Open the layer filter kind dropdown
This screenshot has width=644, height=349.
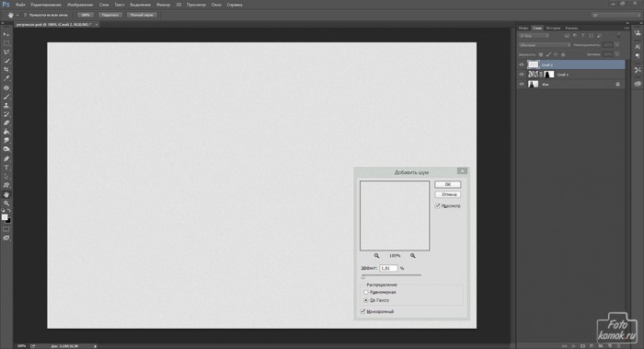(x=534, y=36)
